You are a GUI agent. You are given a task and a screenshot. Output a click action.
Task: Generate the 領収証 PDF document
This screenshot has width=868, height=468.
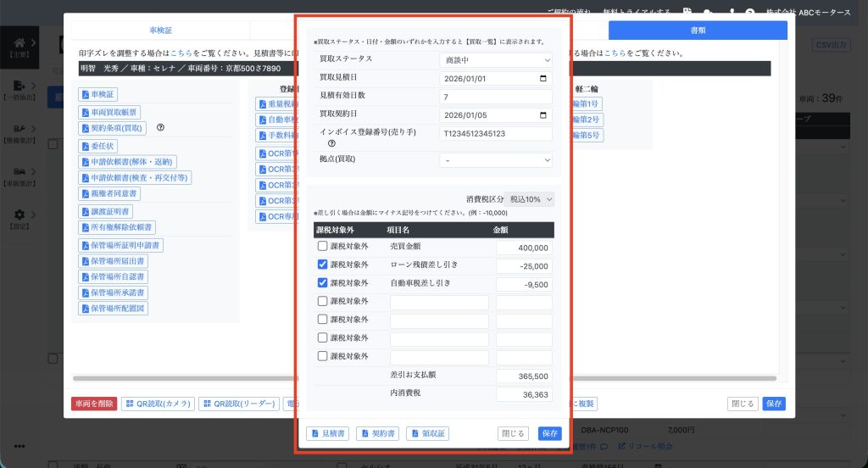point(427,433)
